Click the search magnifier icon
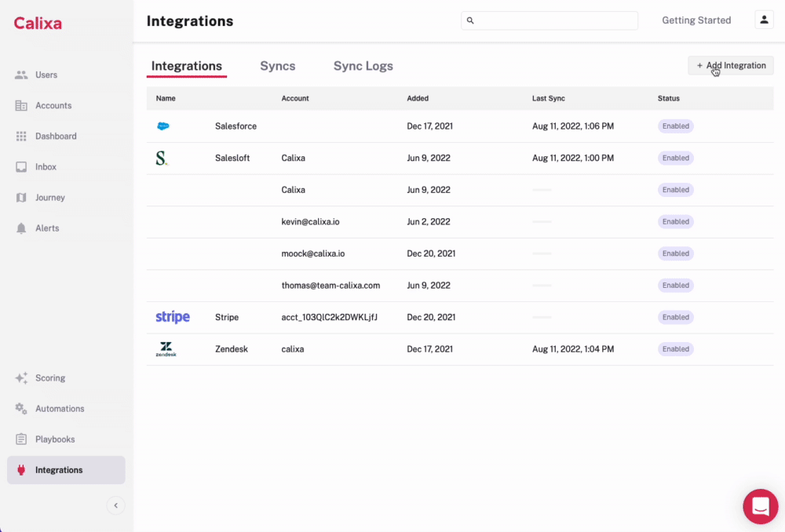785x532 pixels. click(470, 20)
